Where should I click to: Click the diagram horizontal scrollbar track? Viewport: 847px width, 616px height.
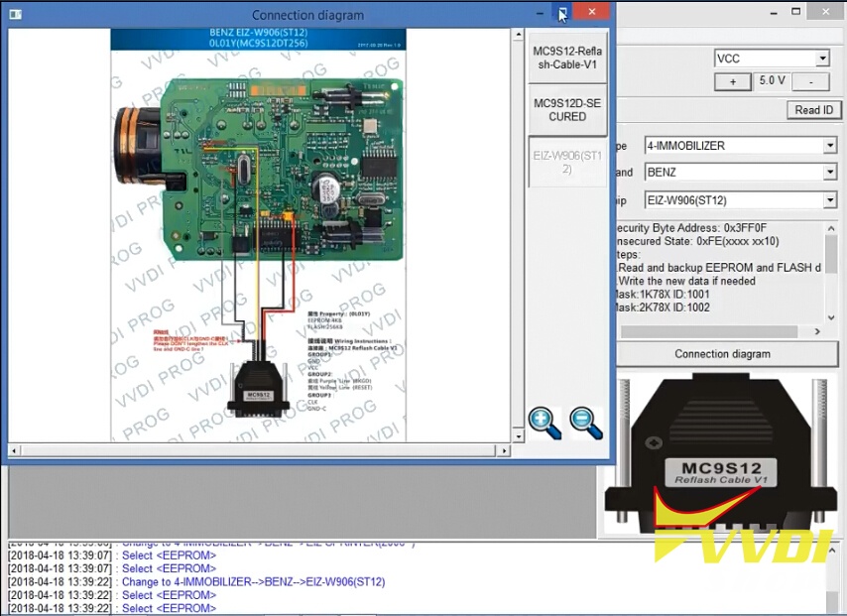259,450
